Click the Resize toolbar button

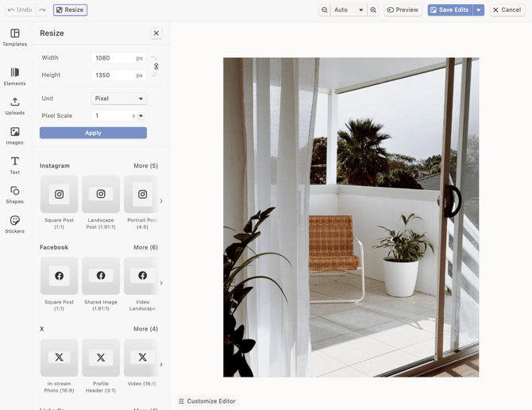pos(70,10)
